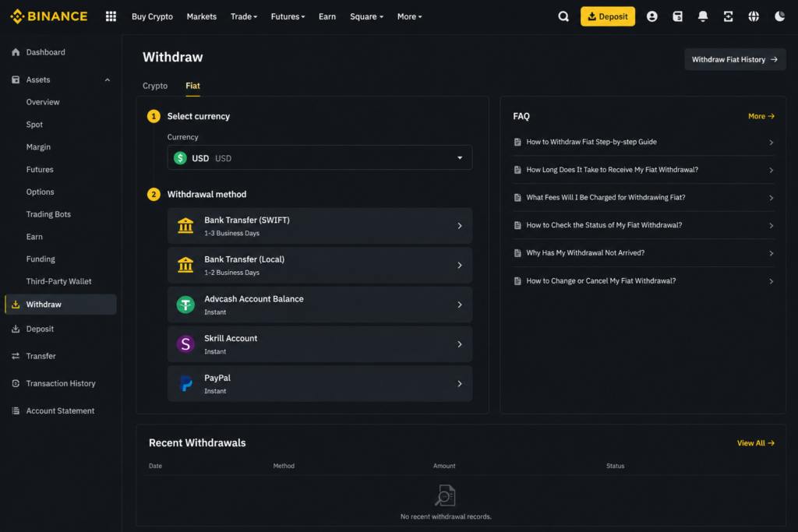Open the wallet icon in header
The height and width of the screenshot is (532, 798).
point(677,16)
